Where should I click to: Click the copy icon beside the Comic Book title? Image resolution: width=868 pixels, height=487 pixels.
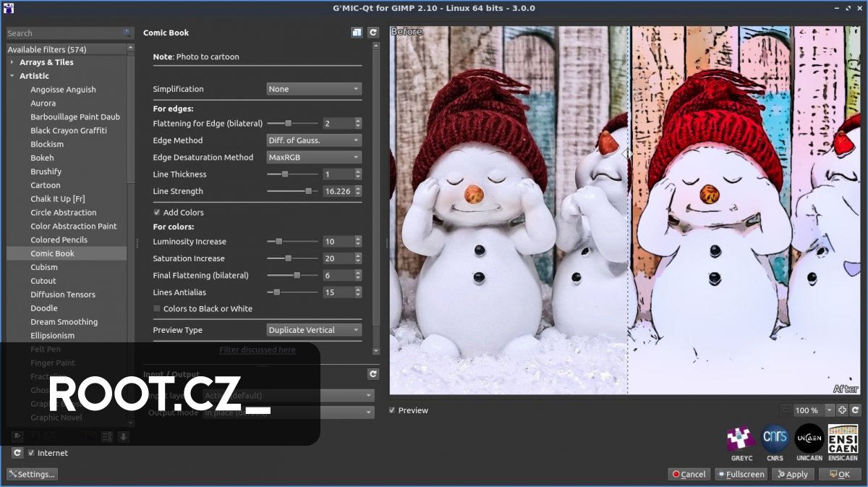pos(357,33)
